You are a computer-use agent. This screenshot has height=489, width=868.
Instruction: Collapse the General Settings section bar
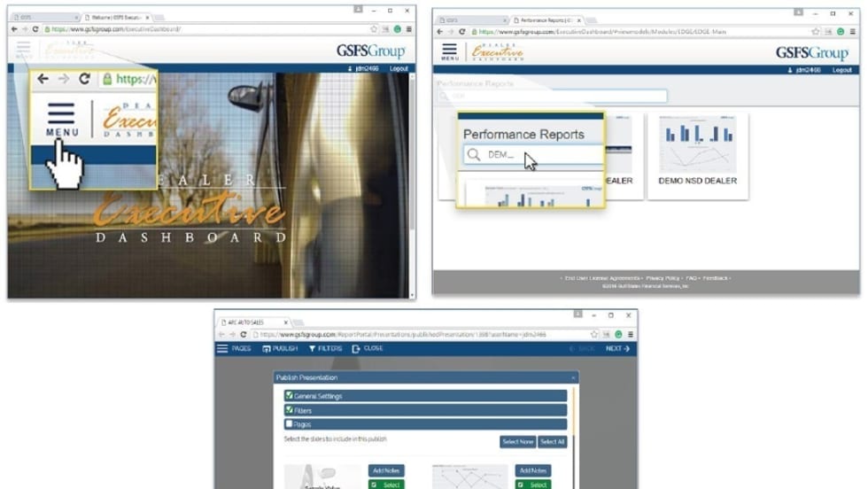pos(425,396)
